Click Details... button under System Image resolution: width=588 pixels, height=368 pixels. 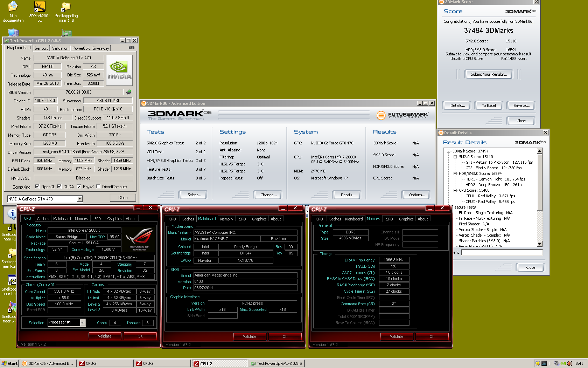pyautogui.click(x=348, y=195)
